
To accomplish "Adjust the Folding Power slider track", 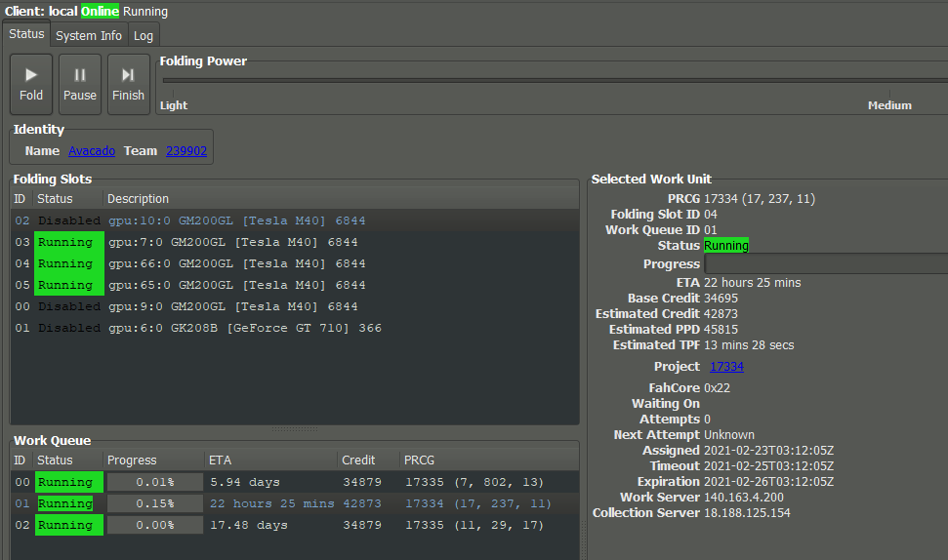I will pyautogui.click(x=555, y=80).
